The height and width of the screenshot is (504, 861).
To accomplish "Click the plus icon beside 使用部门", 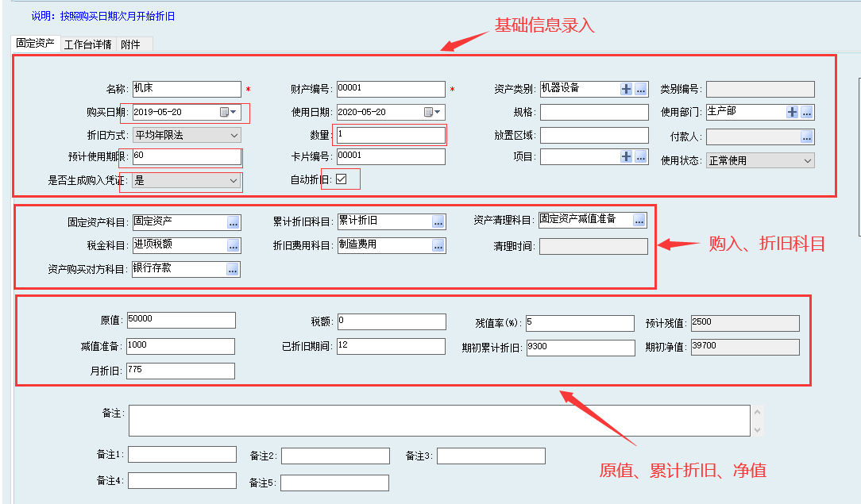I will (x=792, y=112).
